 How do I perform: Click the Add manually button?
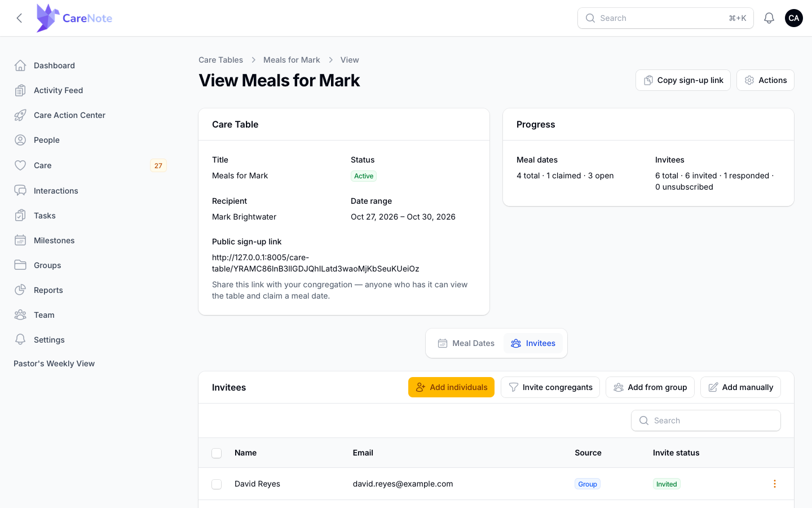(x=740, y=387)
